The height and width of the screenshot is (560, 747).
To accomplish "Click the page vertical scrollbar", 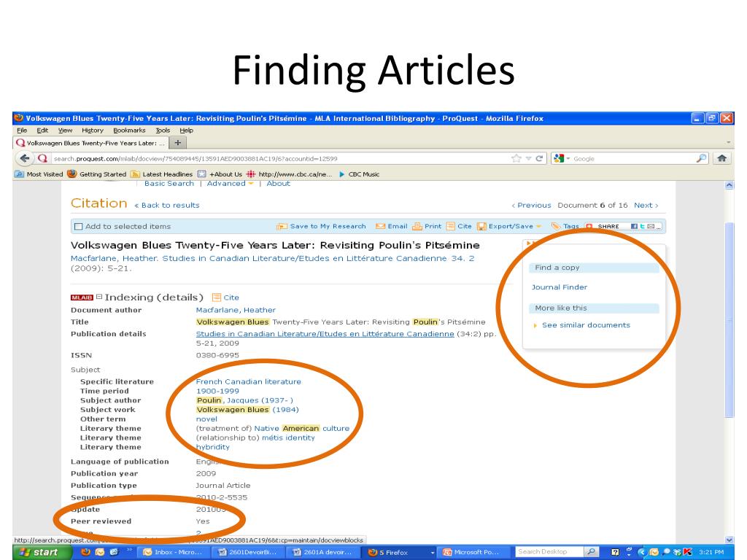I will coord(729,319).
